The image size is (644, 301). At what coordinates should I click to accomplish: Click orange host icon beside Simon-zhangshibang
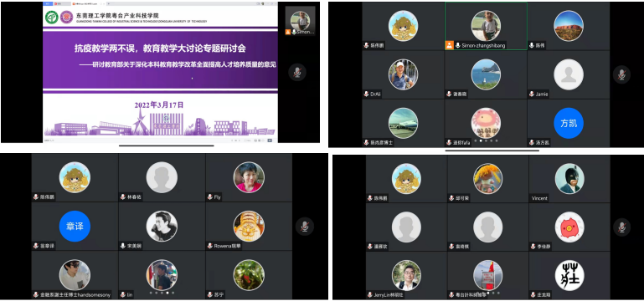[x=450, y=45]
